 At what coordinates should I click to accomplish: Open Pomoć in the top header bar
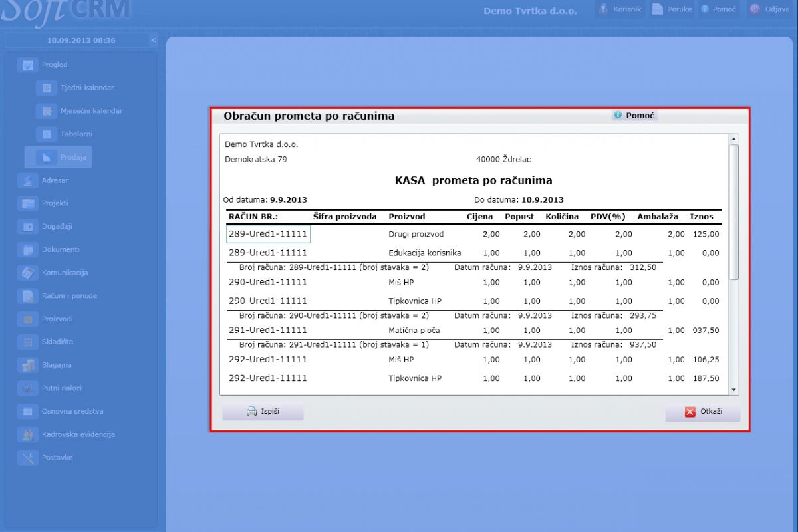click(718, 9)
